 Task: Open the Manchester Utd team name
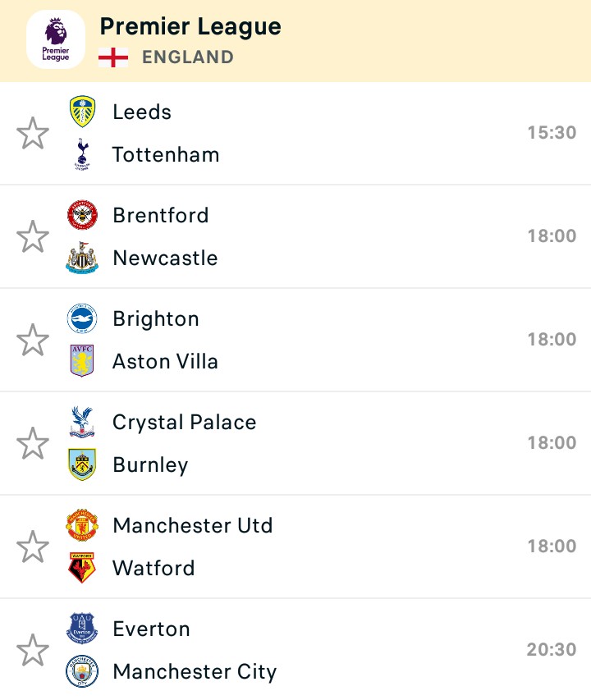click(192, 525)
